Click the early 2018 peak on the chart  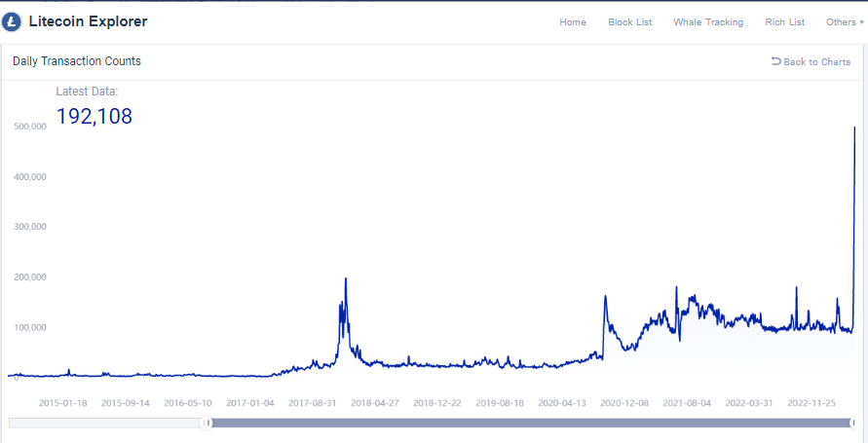[346, 280]
